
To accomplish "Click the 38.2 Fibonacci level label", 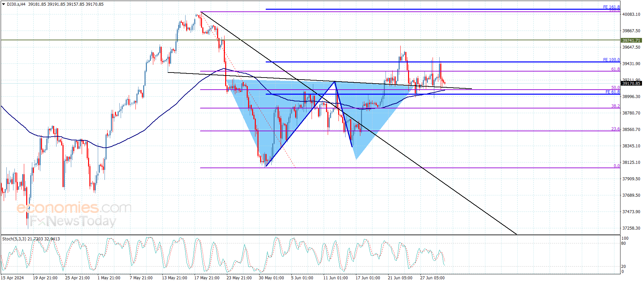I will [x=615, y=106].
